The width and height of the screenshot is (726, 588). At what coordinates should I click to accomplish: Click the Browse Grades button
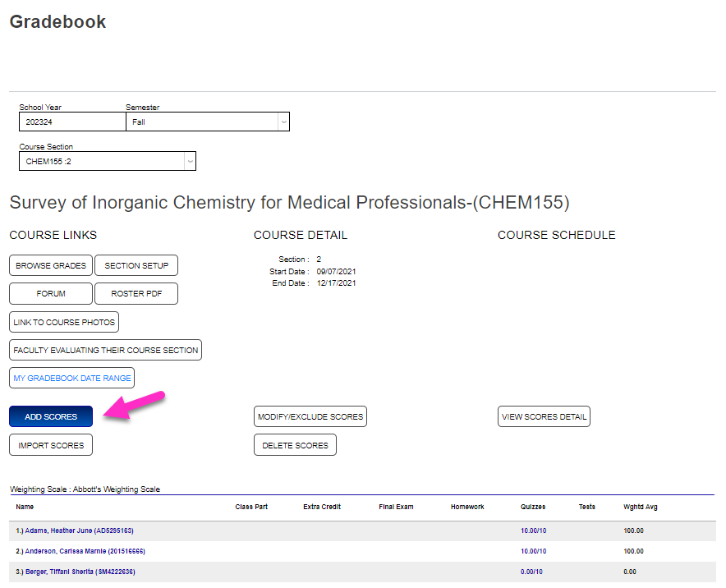[x=50, y=265]
